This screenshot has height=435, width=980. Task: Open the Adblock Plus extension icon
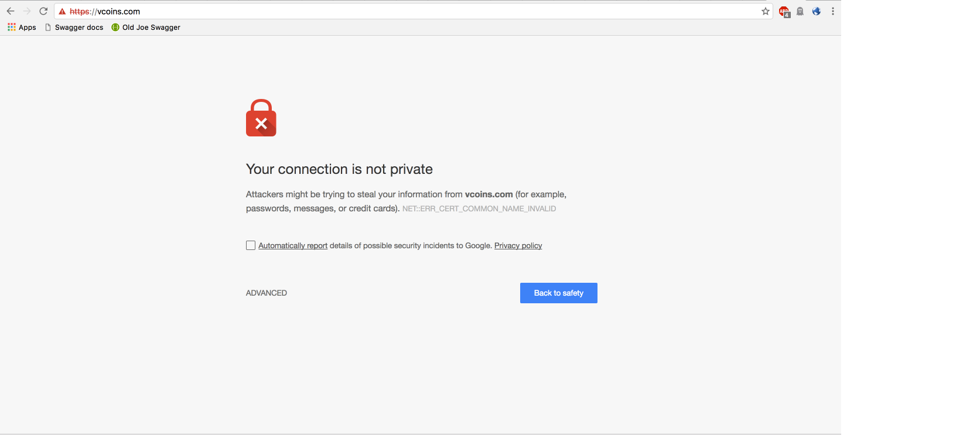coord(784,11)
